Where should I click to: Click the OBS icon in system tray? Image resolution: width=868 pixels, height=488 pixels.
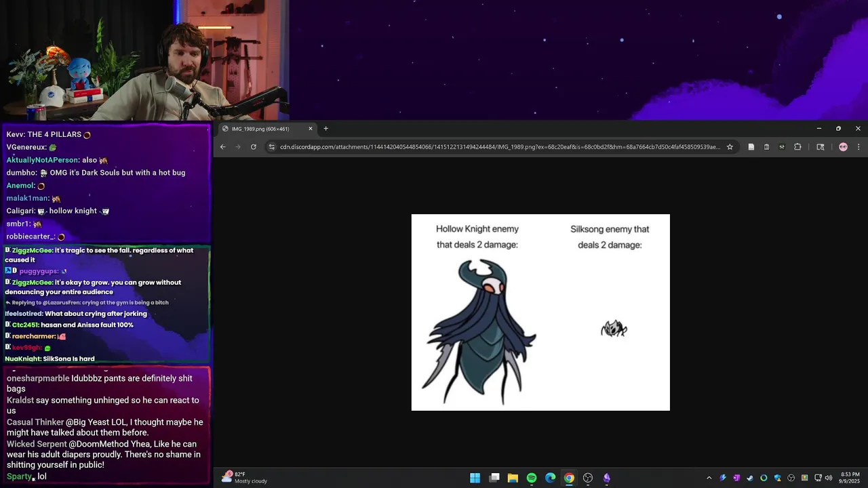791,478
